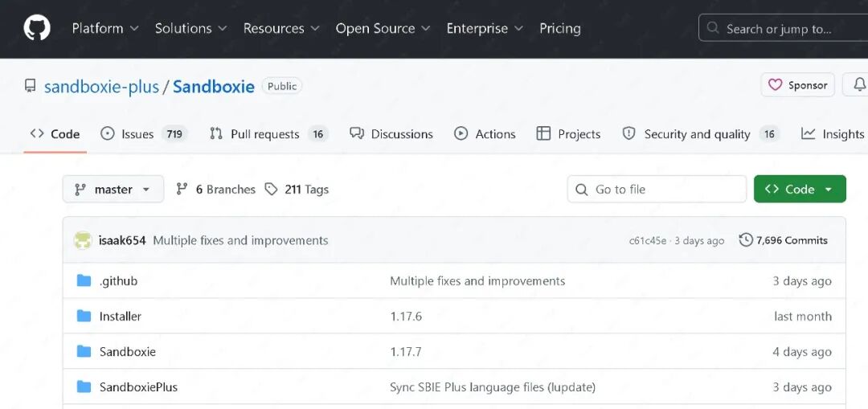Click the Public visibility badge

click(x=282, y=86)
